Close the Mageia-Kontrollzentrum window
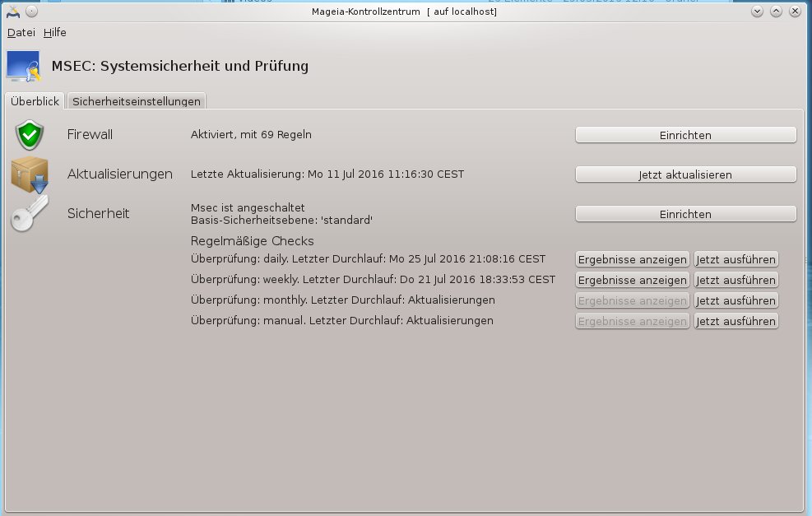The height and width of the screenshot is (516, 812). 795,12
